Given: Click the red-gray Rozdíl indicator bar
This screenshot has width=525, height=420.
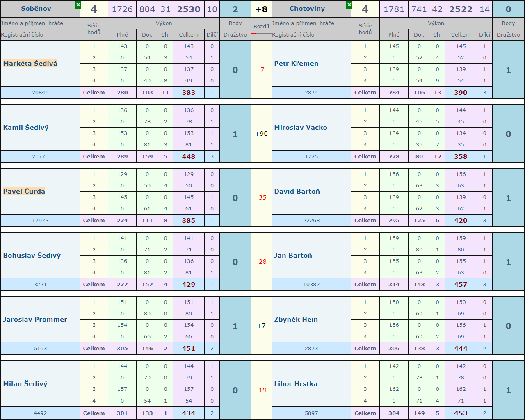Looking at the screenshot, I should pyautogui.click(x=261, y=34).
